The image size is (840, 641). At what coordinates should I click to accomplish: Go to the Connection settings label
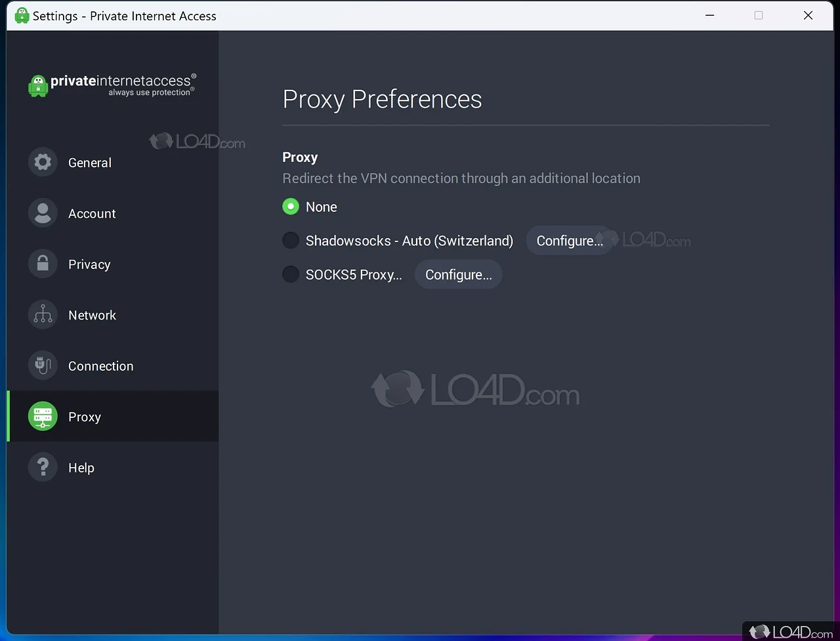pos(100,366)
